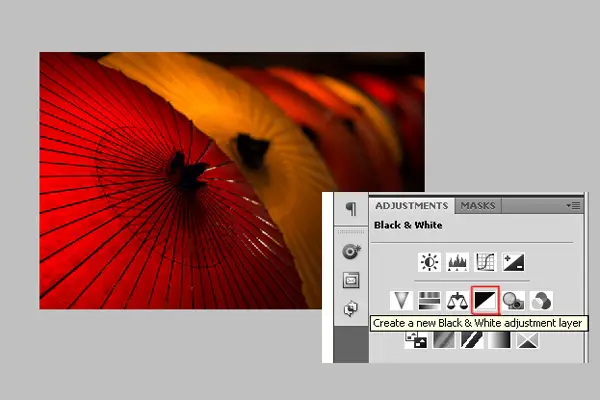Add a Posterize adjustment layer
600x400 pixels.
pos(443,341)
